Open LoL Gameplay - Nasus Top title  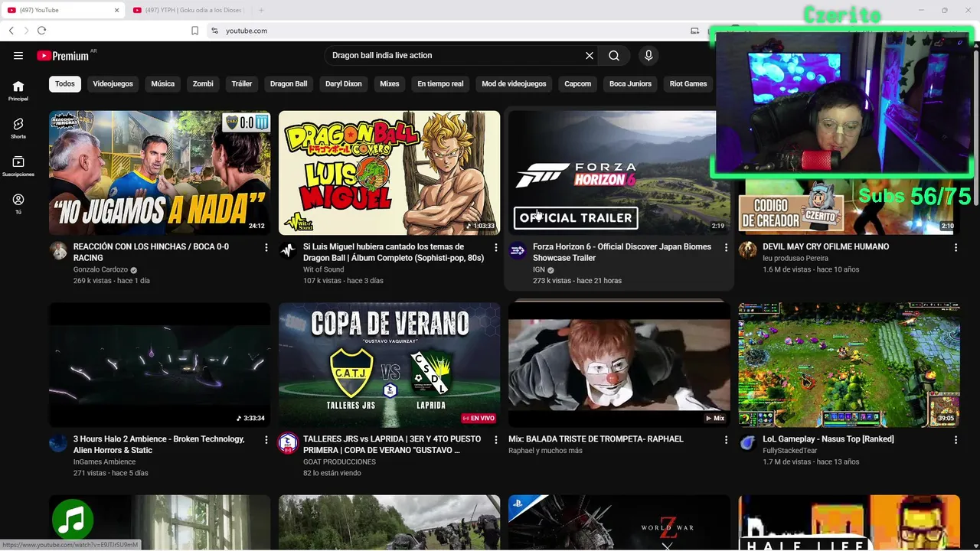pos(828,439)
